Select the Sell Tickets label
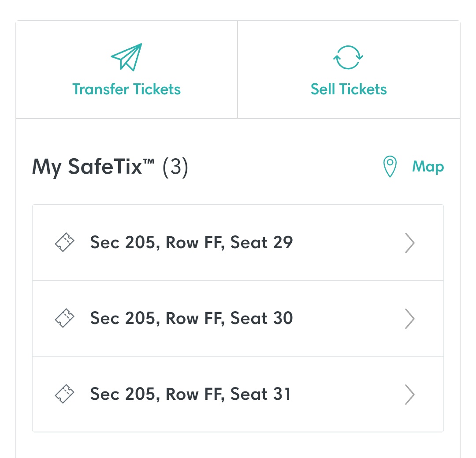Screen dimensions: 476x458 coord(349,89)
